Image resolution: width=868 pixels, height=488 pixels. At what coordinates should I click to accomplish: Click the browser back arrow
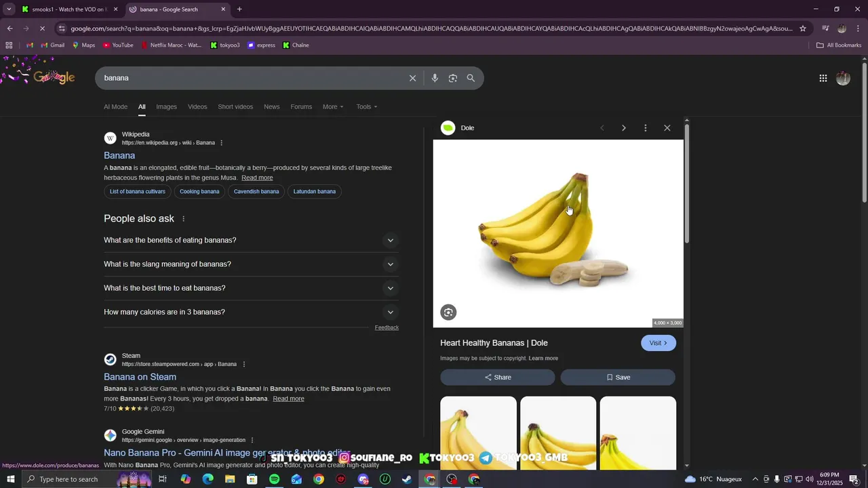pos(9,28)
